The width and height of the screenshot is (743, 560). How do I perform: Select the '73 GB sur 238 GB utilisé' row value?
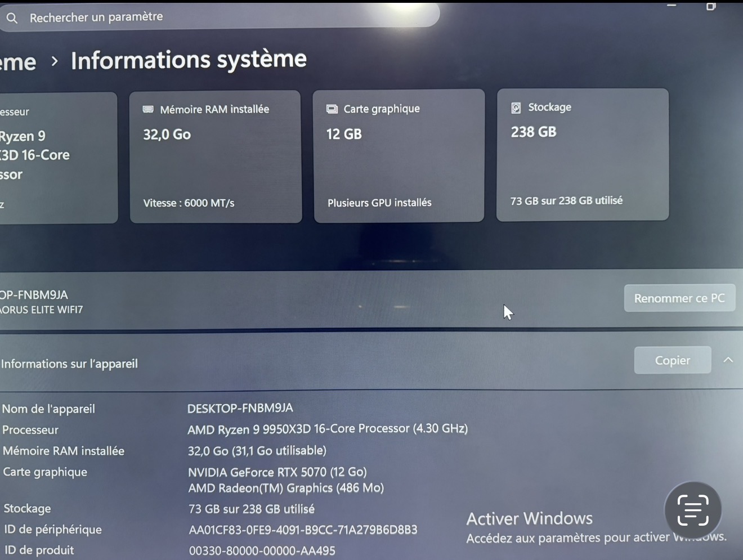click(x=252, y=509)
